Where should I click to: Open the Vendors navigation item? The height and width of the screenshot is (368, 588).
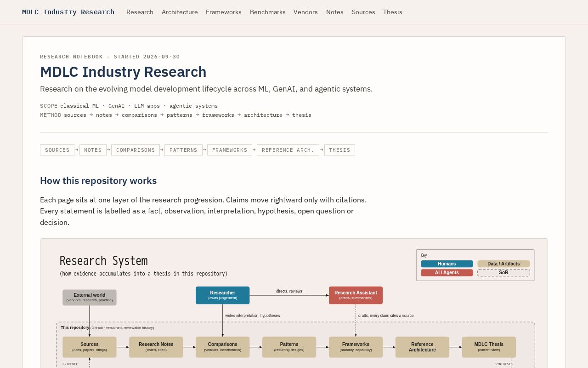point(305,12)
